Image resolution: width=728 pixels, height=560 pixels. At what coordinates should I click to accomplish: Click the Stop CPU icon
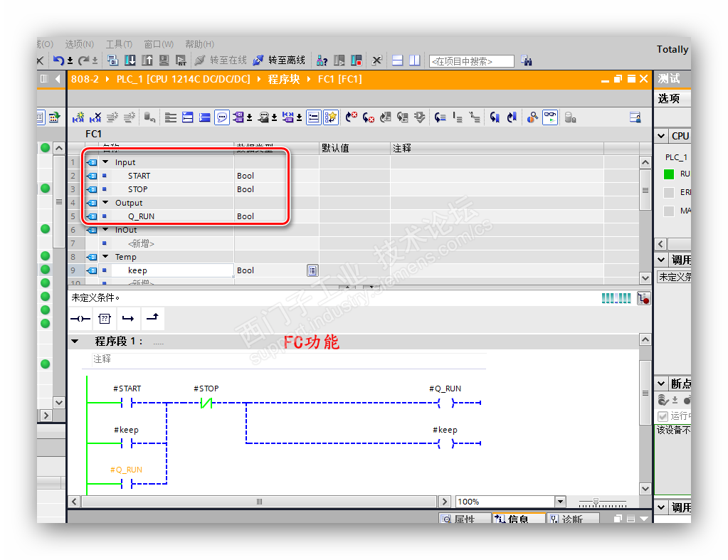(x=357, y=60)
